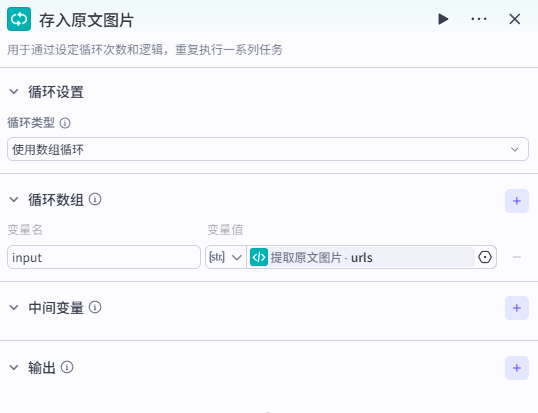Collapse the 循环设置 section
This screenshot has width=538, height=413.
(14, 92)
